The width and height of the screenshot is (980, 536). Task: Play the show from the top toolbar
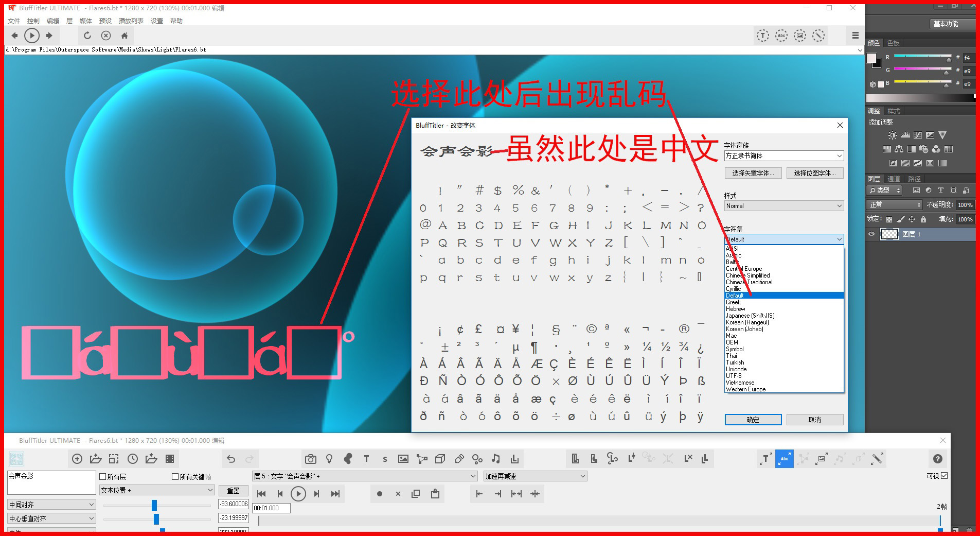click(x=32, y=36)
